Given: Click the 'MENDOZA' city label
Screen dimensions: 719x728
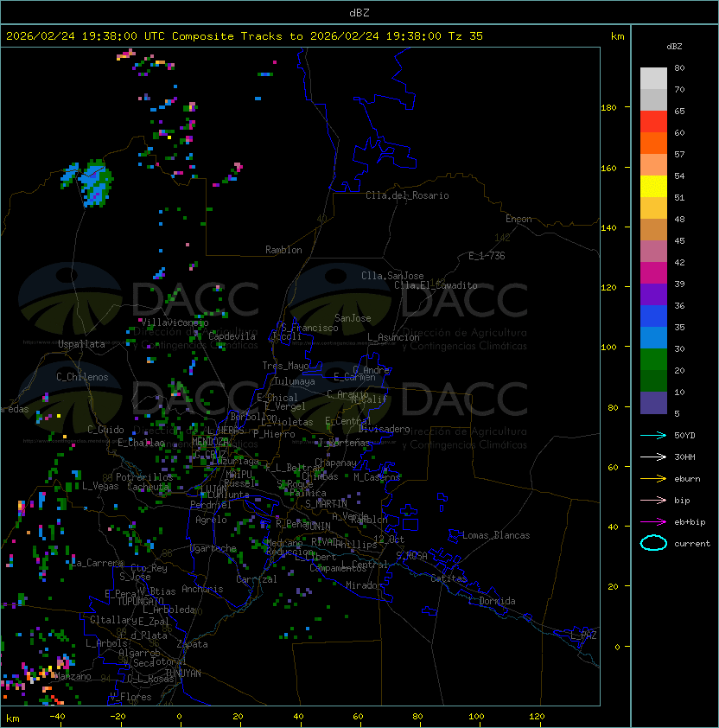Looking at the screenshot, I should (210, 441).
